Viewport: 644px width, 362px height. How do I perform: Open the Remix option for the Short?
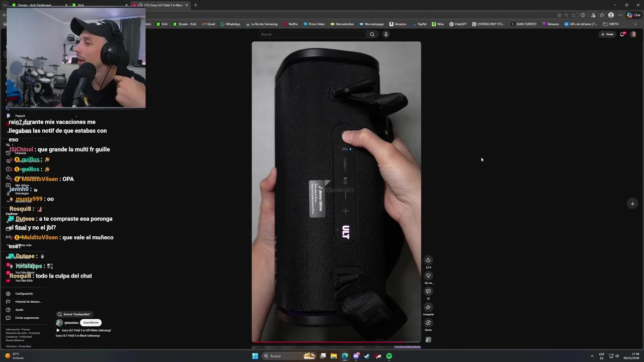click(428, 323)
